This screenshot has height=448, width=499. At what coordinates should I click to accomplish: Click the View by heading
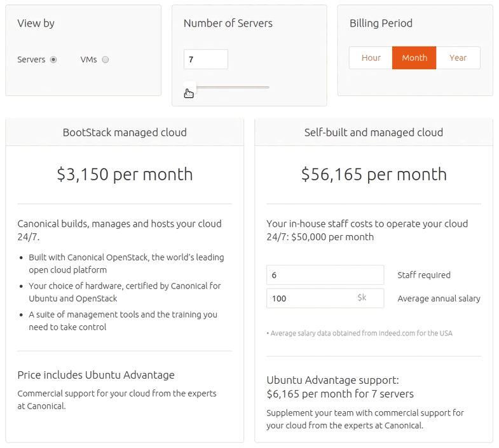point(36,24)
